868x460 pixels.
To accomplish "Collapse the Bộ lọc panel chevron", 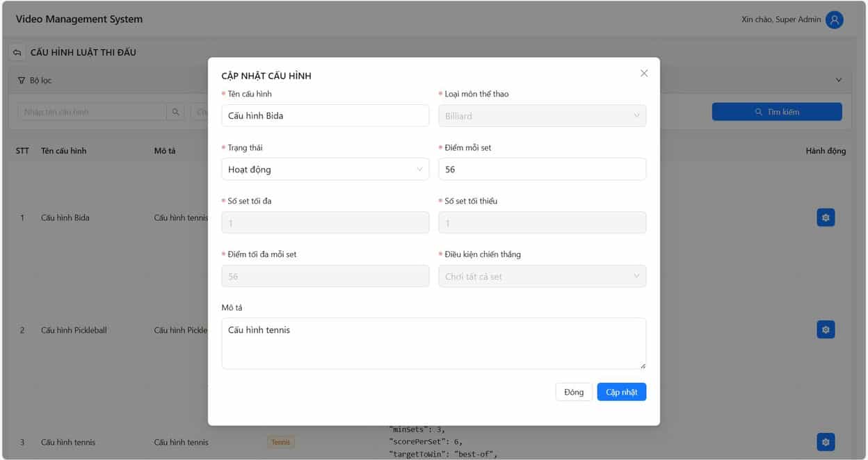I will point(838,80).
